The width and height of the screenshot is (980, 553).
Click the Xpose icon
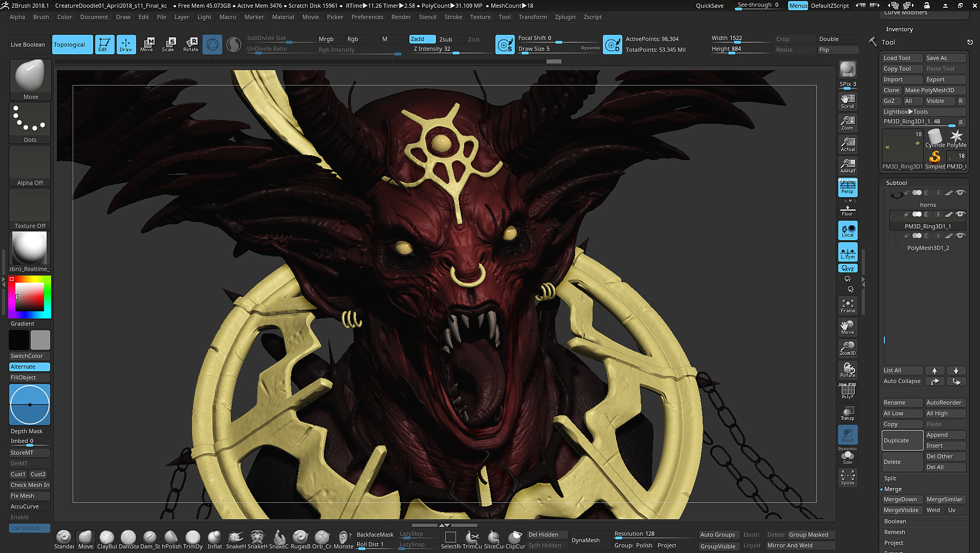[x=847, y=478]
